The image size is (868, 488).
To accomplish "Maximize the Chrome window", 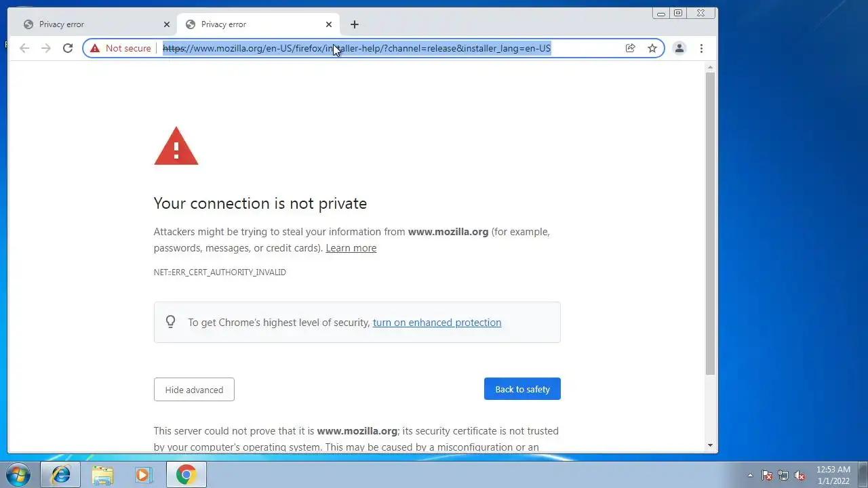I will click(x=678, y=13).
